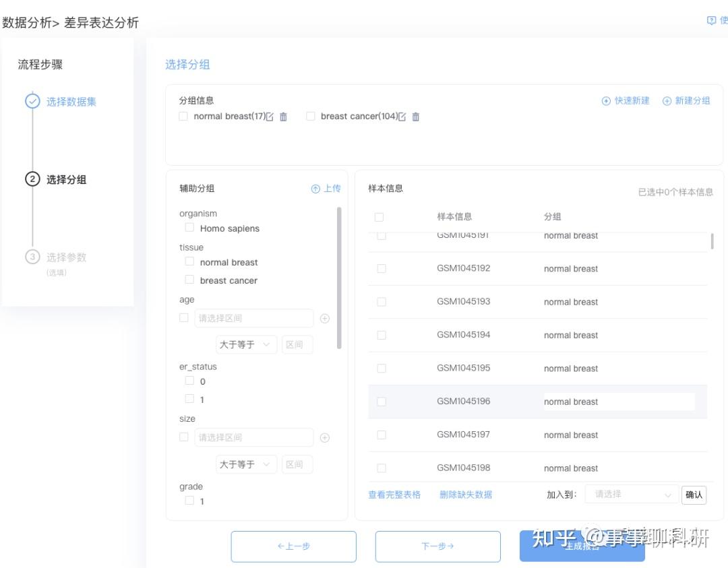Click the 快速新建 plus icon

[x=606, y=101]
